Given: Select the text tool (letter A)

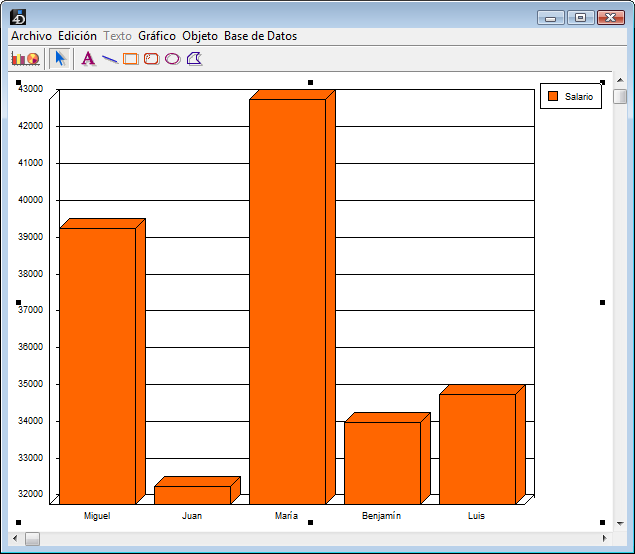Looking at the screenshot, I should (88, 59).
